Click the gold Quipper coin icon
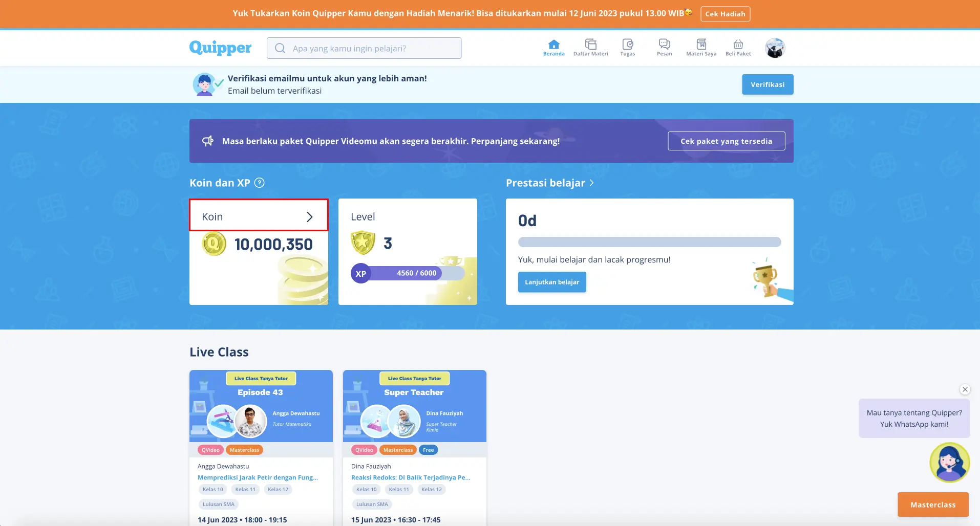980x526 pixels. click(x=214, y=244)
